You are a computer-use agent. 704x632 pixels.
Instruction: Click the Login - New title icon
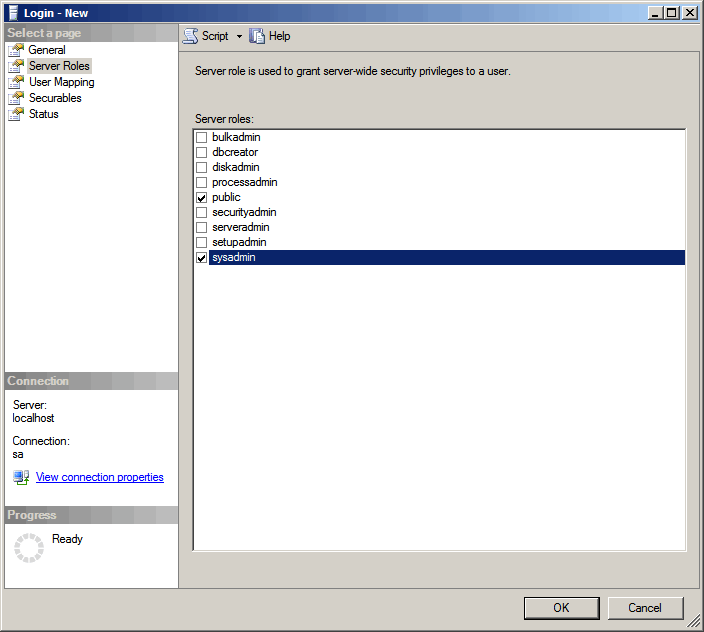tap(13, 13)
